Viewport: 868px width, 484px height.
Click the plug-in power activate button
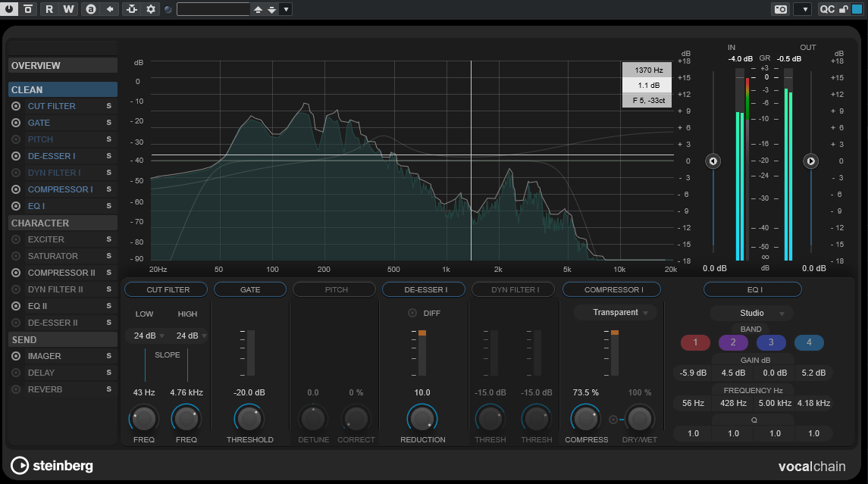(9, 9)
